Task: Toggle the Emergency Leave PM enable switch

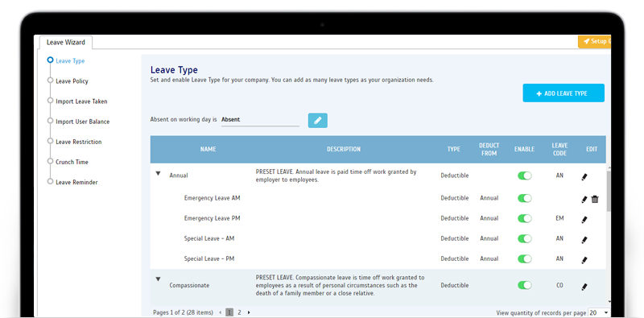Action: (525, 218)
